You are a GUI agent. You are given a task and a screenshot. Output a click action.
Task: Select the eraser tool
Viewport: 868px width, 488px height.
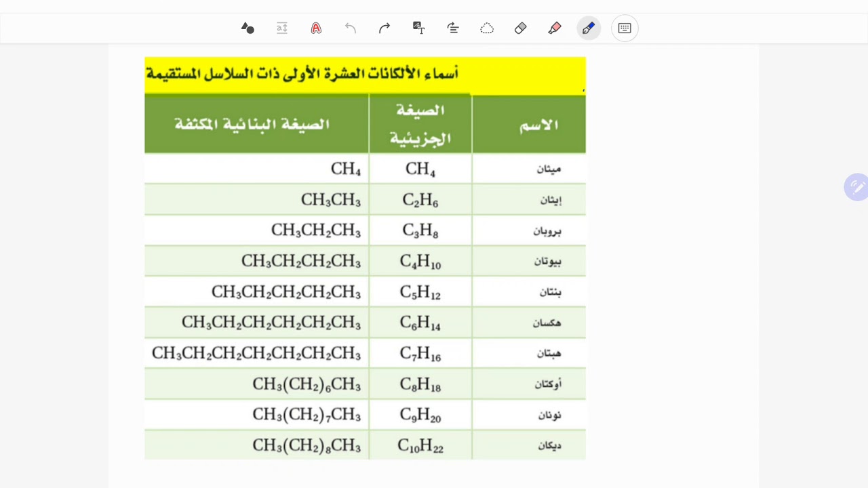[521, 28]
